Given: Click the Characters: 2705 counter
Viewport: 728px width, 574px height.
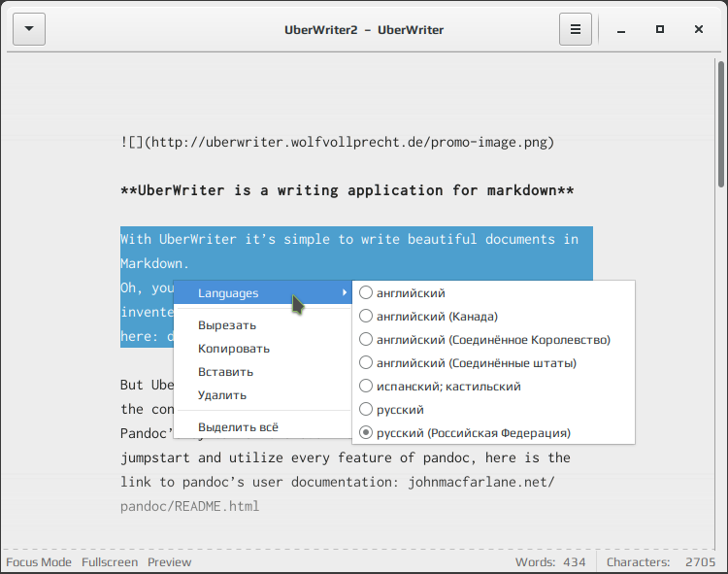Looking at the screenshot, I should 661,562.
